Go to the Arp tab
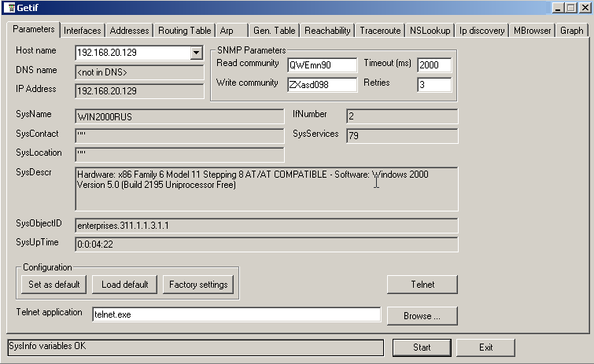Image resolution: width=594 pixels, height=364 pixels. (227, 31)
